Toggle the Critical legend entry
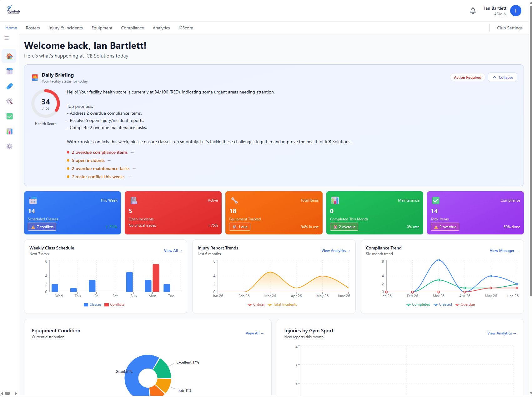The height and width of the screenshot is (397, 532). (x=256, y=304)
